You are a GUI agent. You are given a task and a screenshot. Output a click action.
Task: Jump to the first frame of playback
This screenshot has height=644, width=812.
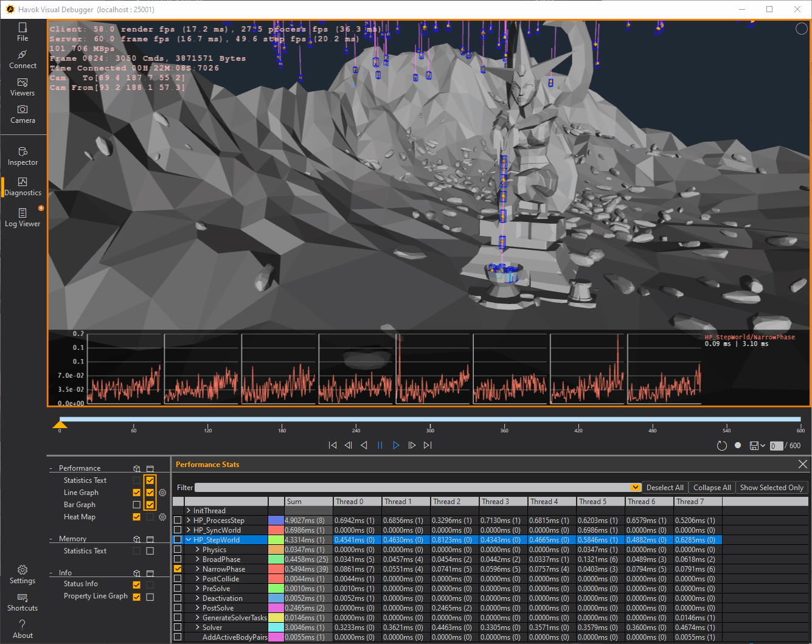click(333, 445)
